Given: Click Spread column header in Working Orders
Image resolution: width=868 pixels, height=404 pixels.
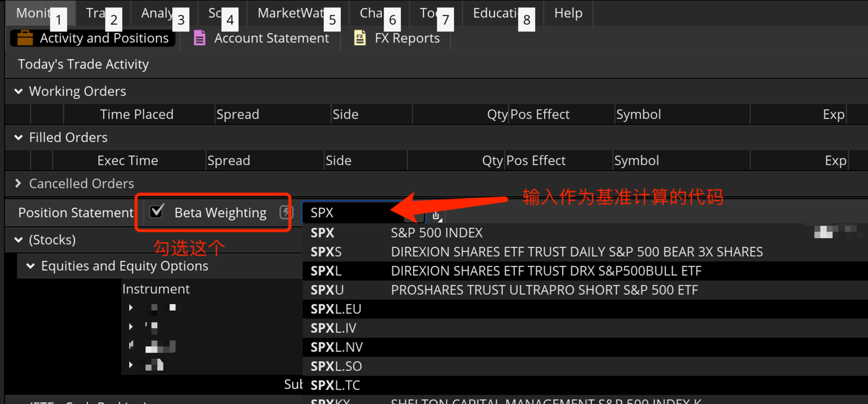Looking at the screenshot, I should click(273, 114).
